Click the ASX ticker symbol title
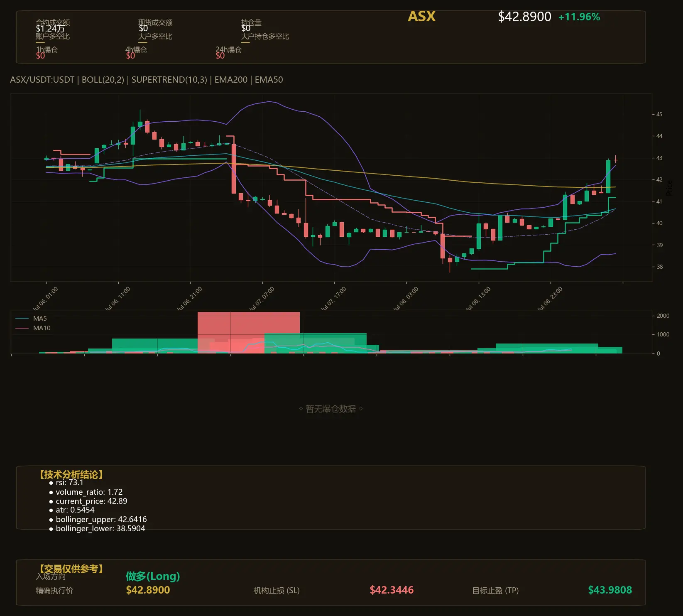The height and width of the screenshot is (616, 683). [421, 17]
